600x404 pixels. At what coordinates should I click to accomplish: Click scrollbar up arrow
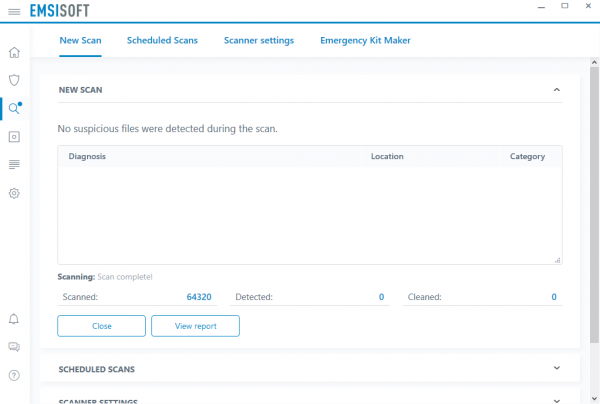594,62
